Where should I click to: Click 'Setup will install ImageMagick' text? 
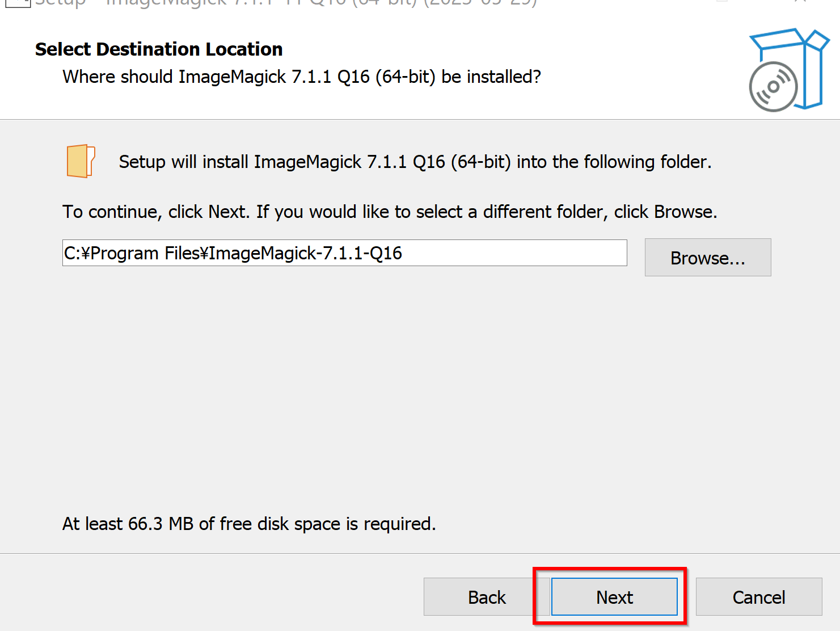tap(415, 162)
